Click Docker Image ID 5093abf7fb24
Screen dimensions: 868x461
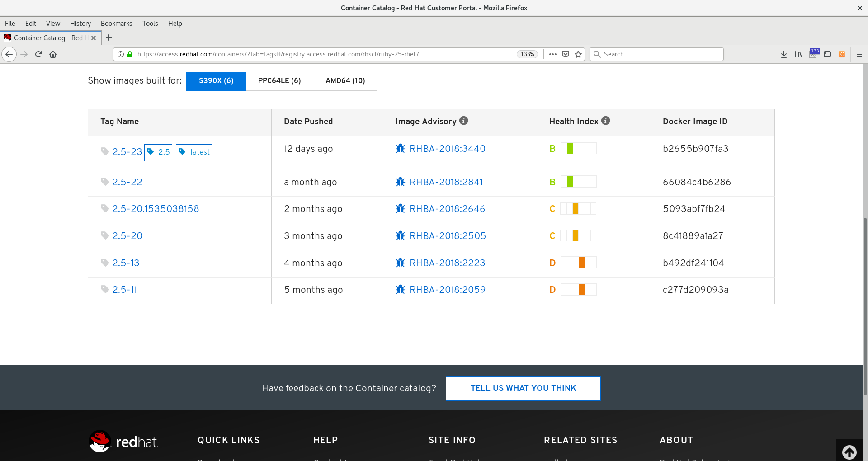(x=694, y=209)
